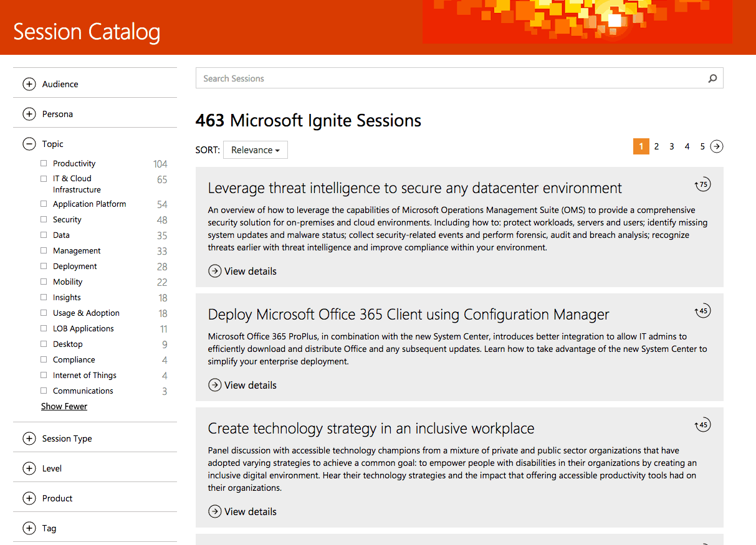Click the Show Fewer link
Image resolution: width=756 pixels, height=545 pixels.
[x=64, y=406]
